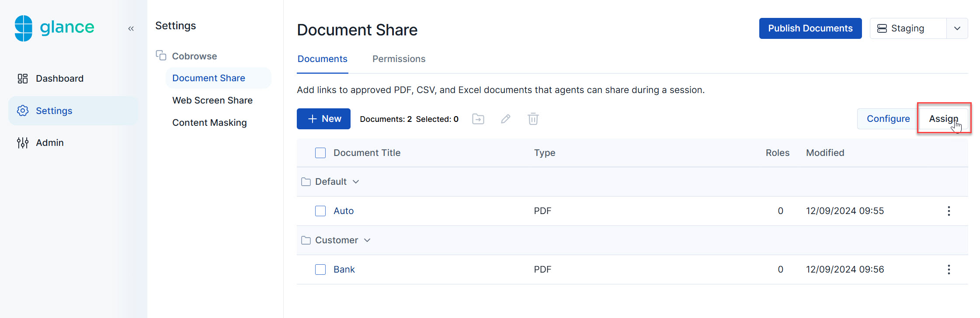Click the move-to-folder toolbar icon
980x318 pixels.
(x=478, y=119)
